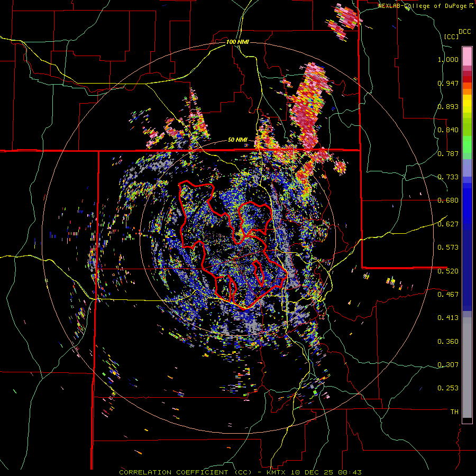
Task: Click the 0.733 legend value
Action: coord(448,177)
